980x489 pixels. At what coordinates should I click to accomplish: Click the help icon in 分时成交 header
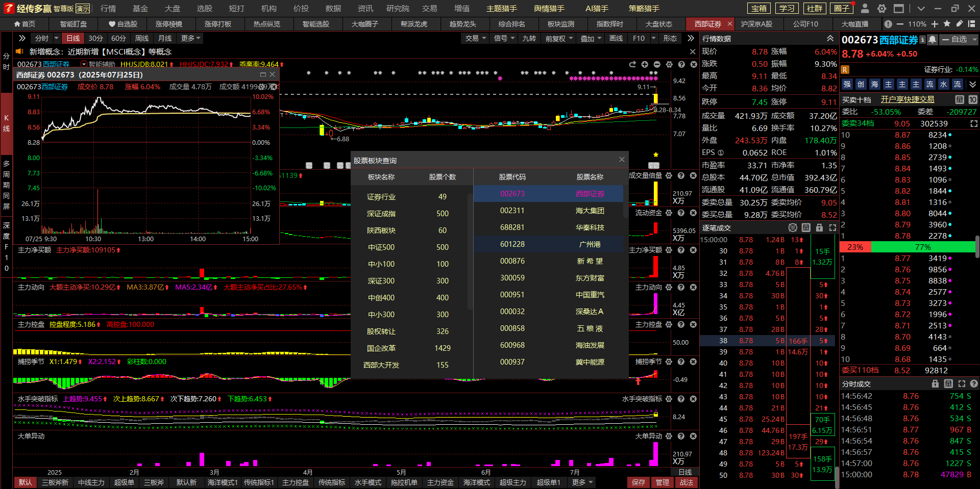point(974,383)
